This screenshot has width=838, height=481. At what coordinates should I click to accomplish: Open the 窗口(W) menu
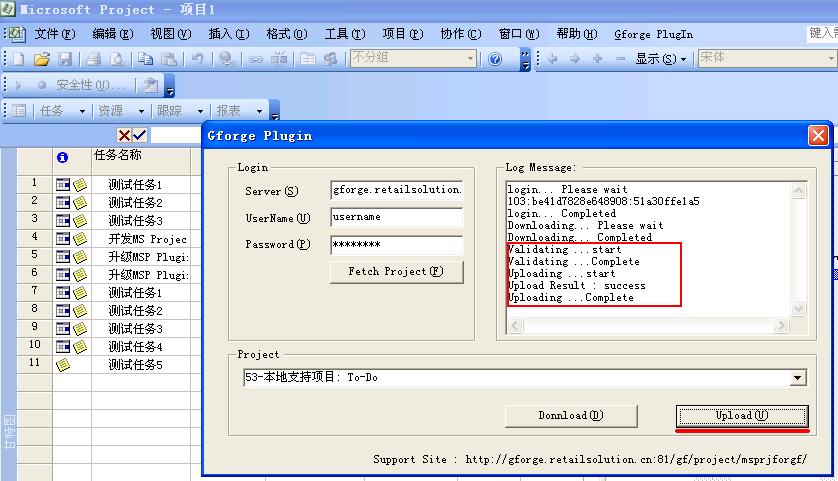518,34
